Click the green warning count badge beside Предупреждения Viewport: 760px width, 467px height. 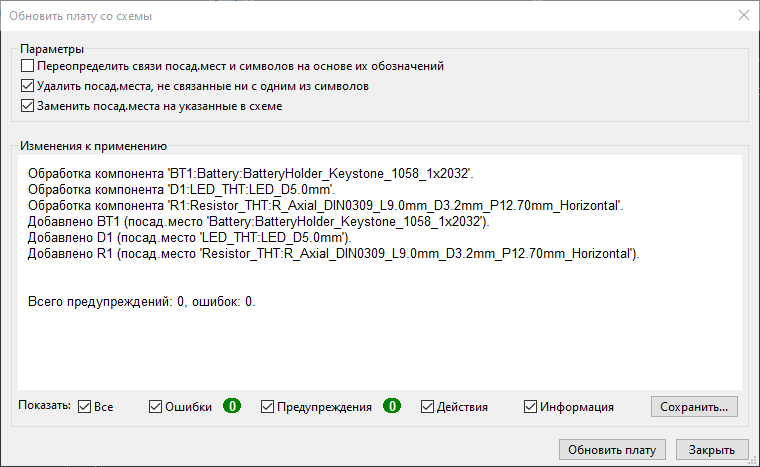click(x=392, y=407)
